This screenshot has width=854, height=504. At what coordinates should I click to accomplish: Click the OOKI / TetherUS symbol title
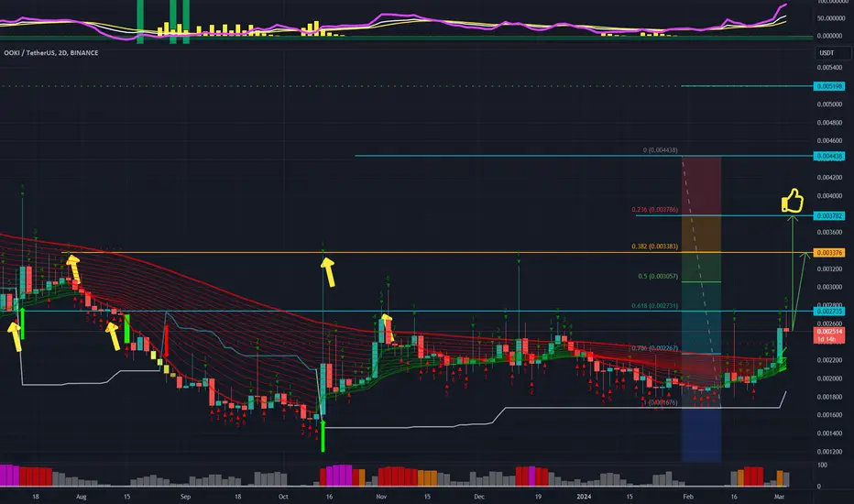coord(50,53)
